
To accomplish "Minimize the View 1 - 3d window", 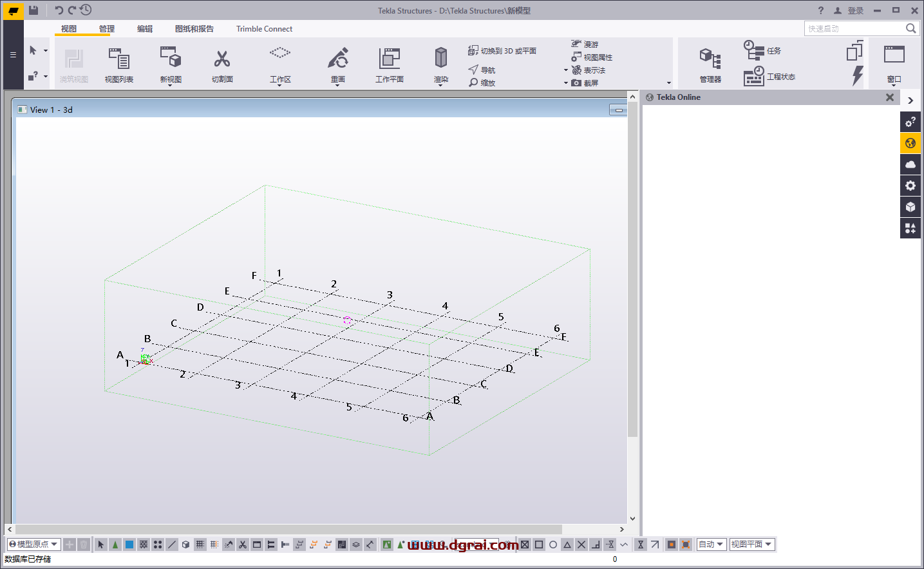I will click(618, 110).
